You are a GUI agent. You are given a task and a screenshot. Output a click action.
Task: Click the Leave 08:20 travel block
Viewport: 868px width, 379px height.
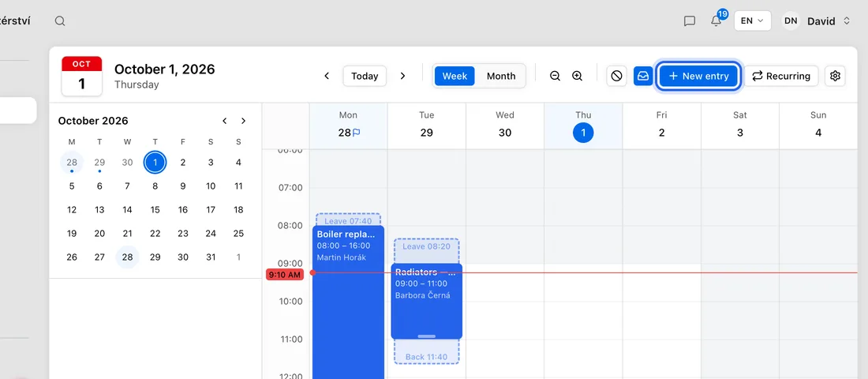pos(427,250)
